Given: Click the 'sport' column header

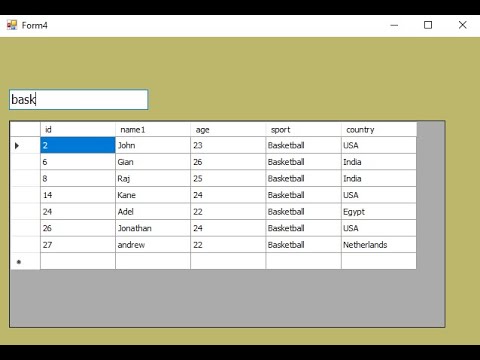Looking at the screenshot, I should (x=304, y=130).
